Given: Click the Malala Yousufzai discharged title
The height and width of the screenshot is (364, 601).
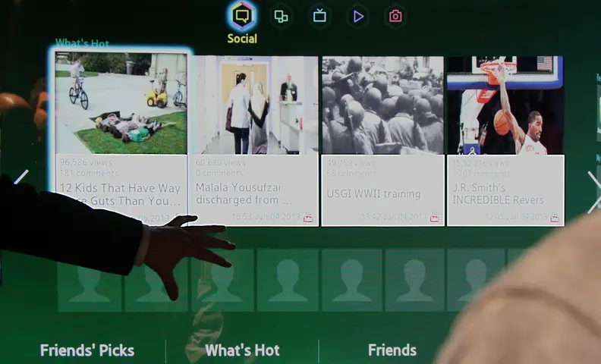Looking at the screenshot, I should point(244,193).
